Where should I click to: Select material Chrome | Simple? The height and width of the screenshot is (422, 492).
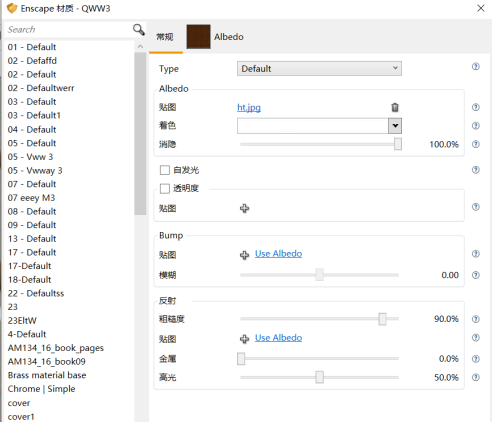(x=42, y=389)
